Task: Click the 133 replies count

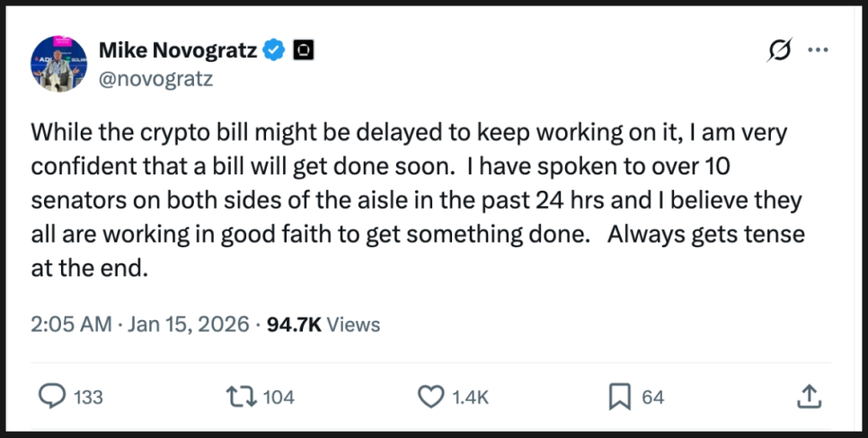Action: [x=88, y=397]
